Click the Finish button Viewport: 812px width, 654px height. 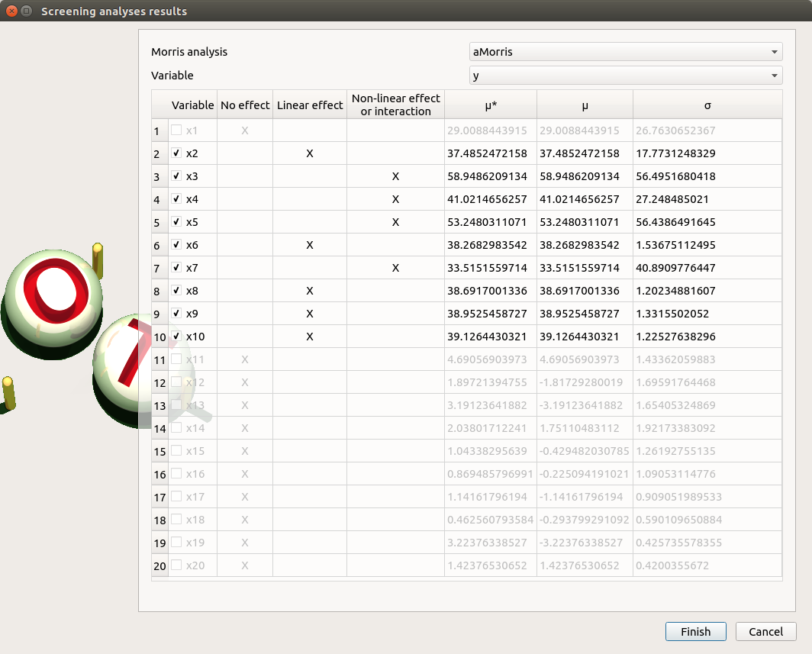click(695, 632)
